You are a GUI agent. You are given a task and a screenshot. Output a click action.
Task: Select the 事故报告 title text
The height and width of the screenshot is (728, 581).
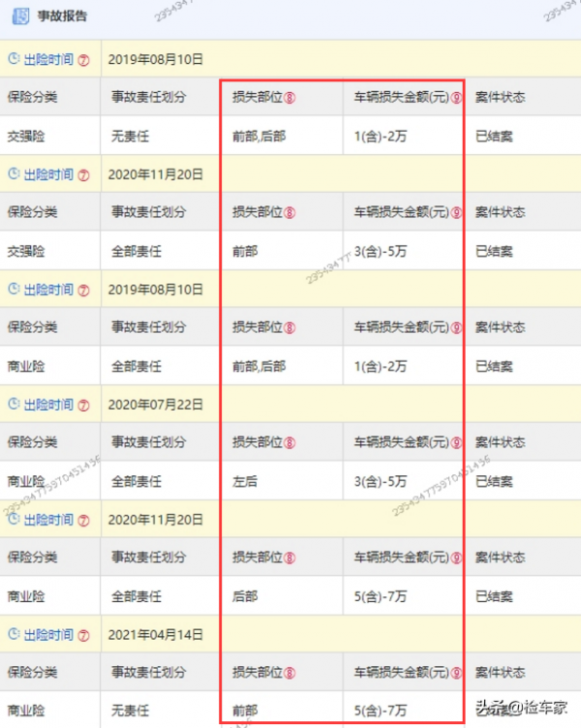point(62,16)
